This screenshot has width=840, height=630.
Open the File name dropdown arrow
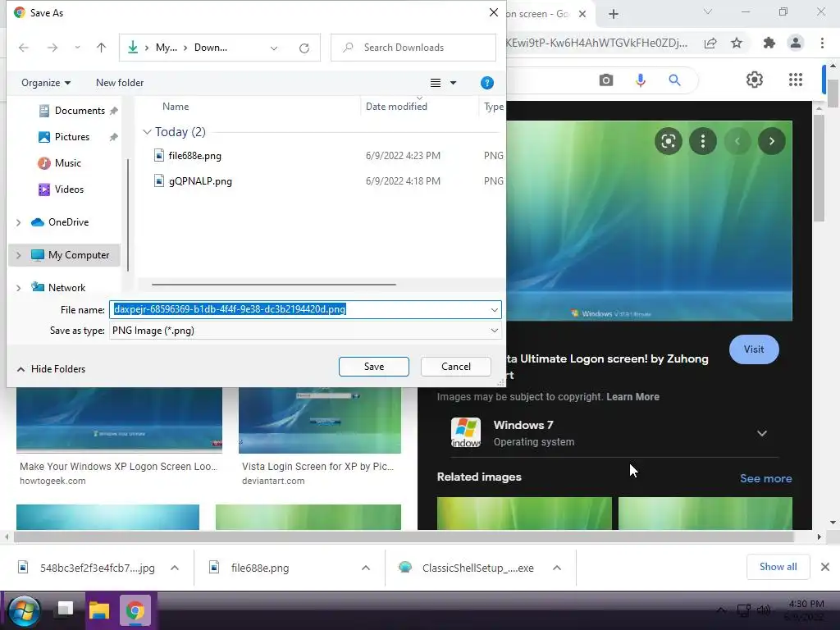(x=495, y=309)
